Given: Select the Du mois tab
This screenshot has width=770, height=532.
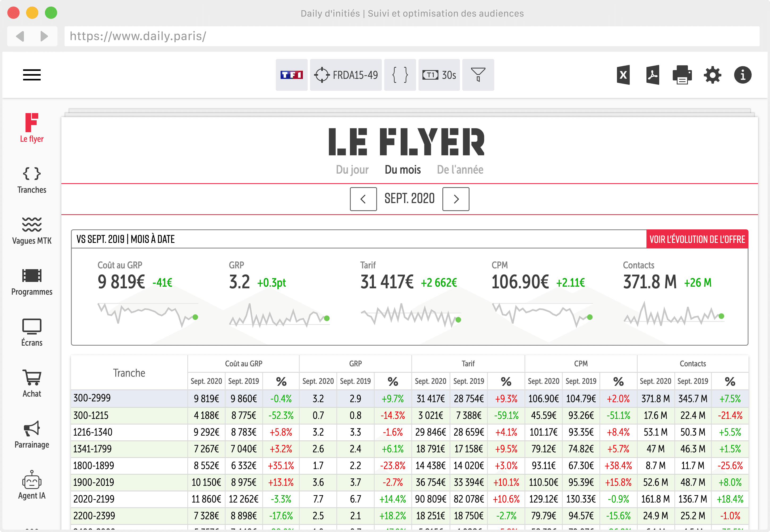Looking at the screenshot, I should (403, 170).
